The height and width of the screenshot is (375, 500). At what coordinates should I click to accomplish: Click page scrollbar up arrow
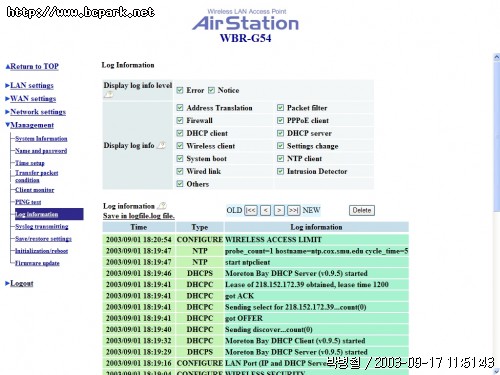496,57
